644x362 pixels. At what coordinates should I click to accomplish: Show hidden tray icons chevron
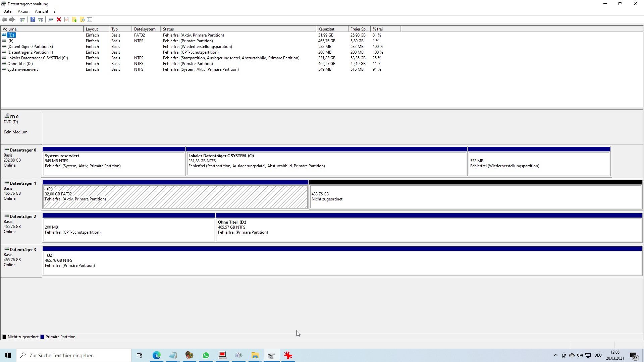pyautogui.click(x=555, y=355)
